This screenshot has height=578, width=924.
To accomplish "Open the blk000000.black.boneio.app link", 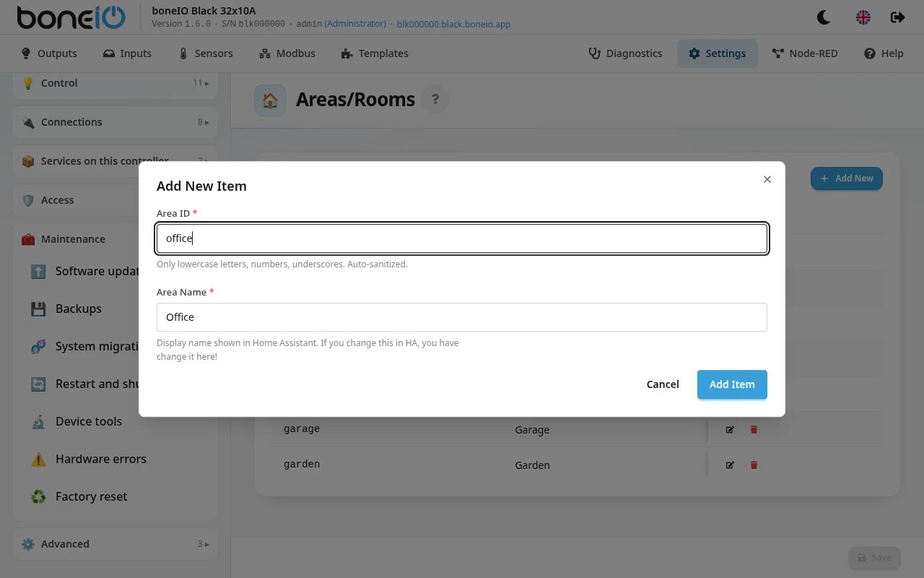I will (454, 24).
